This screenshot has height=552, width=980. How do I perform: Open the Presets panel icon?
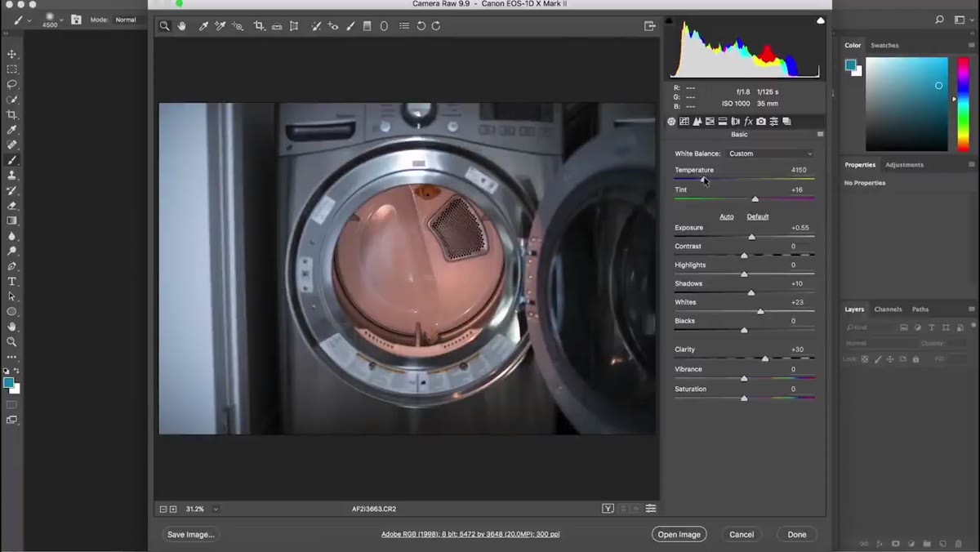click(774, 122)
